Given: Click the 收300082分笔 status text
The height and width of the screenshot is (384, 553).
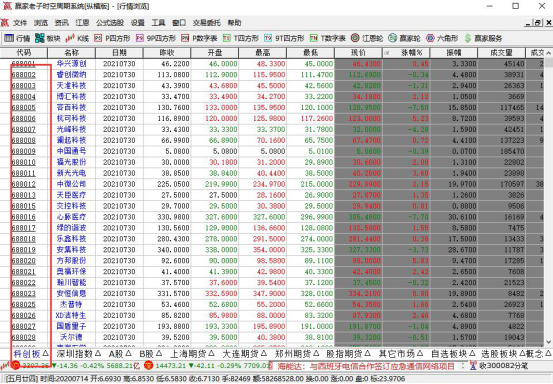Looking at the screenshot, I should pyautogui.click(x=503, y=366).
